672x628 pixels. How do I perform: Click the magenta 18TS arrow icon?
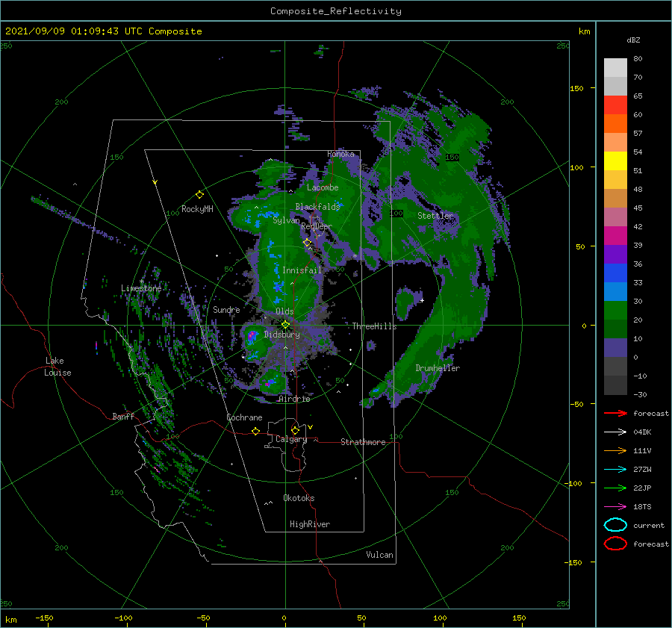[x=615, y=507]
